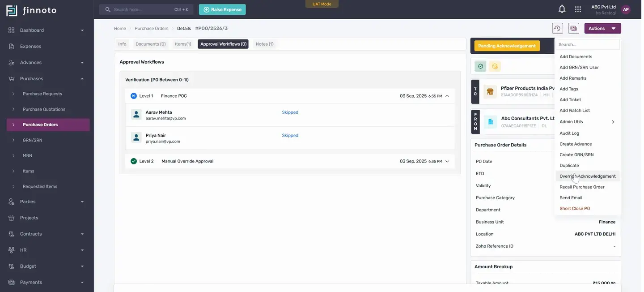Click the Pending Acknowledgement status button
The width and height of the screenshot is (644, 292).
[507, 46]
